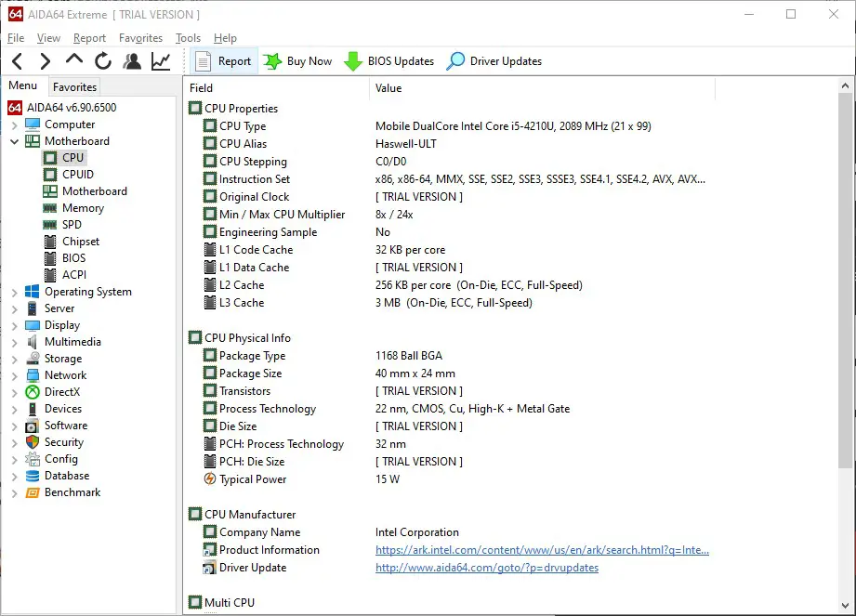Expand the Multimedia tree node
This screenshot has height=616, width=856.
[15, 342]
